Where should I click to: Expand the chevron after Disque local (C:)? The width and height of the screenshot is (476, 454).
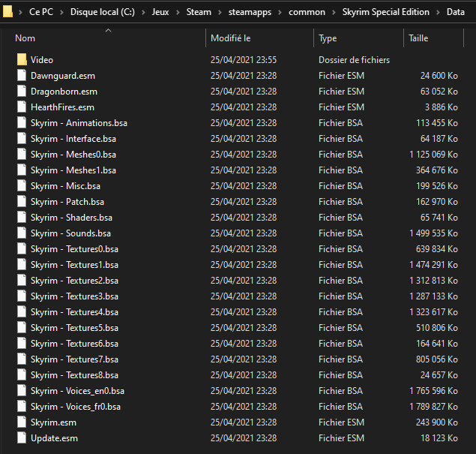click(x=143, y=12)
